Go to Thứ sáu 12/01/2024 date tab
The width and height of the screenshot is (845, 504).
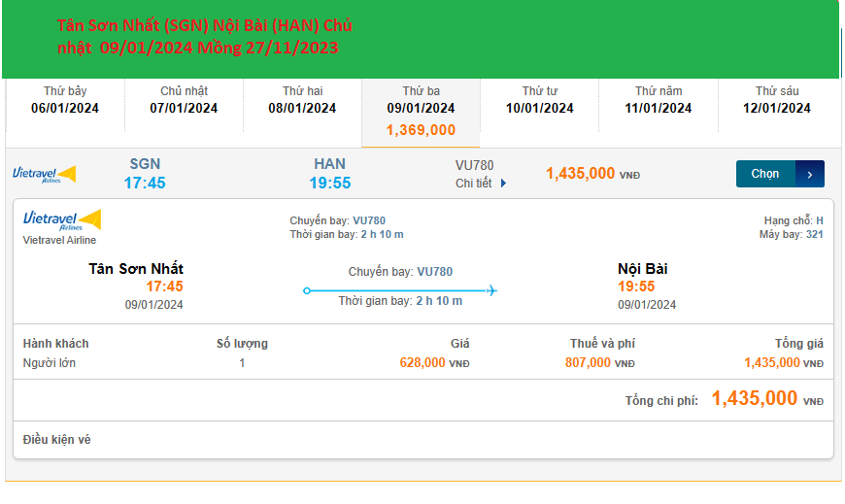[x=776, y=100]
